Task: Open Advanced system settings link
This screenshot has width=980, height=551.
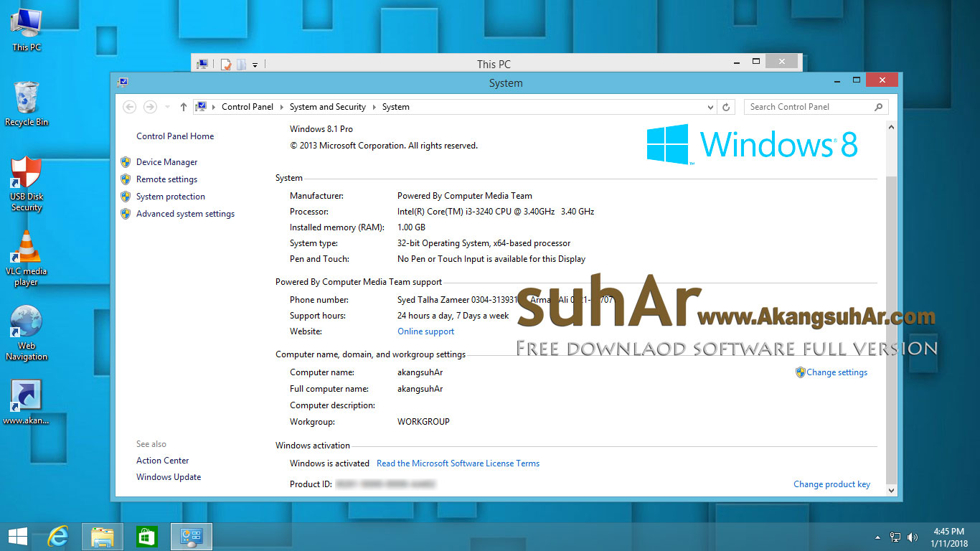Action: pyautogui.click(x=185, y=214)
